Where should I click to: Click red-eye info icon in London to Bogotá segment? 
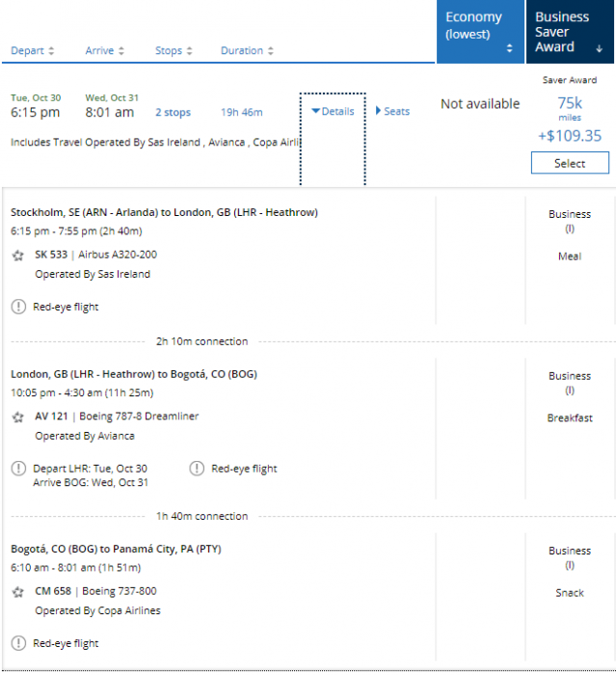tap(197, 469)
